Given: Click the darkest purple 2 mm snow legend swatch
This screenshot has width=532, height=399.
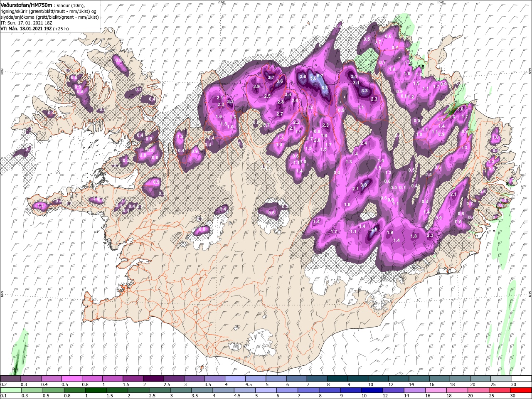Looking at the screenshot, I should coord(153,379).
